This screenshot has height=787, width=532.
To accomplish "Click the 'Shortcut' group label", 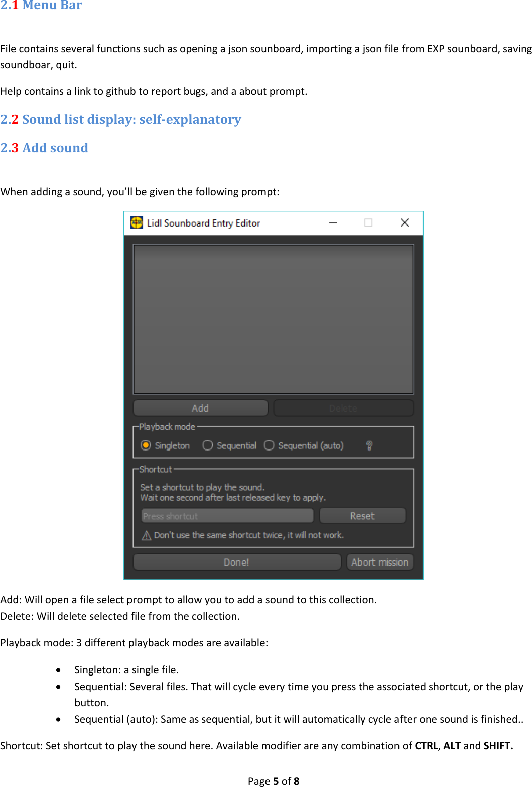I will (156, 469).
